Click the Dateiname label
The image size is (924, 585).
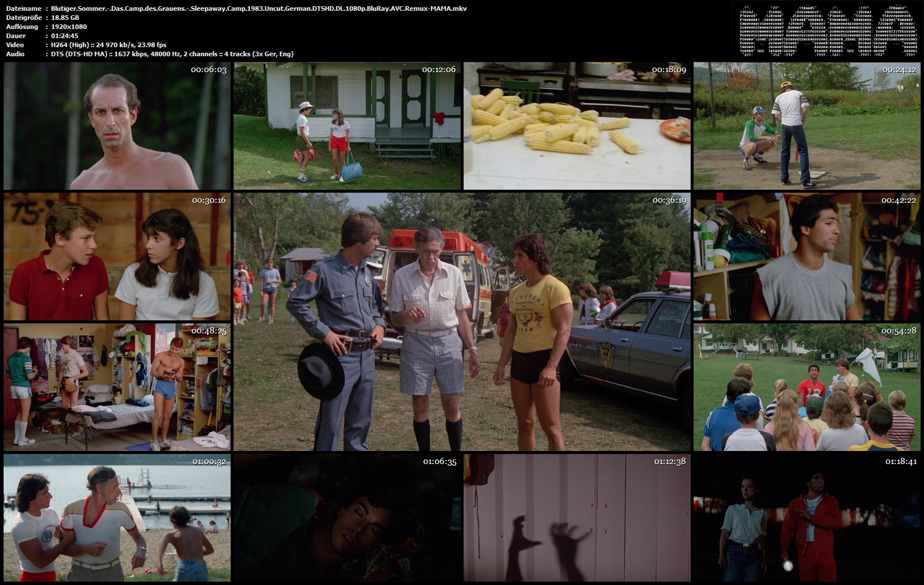click(23, 9)
